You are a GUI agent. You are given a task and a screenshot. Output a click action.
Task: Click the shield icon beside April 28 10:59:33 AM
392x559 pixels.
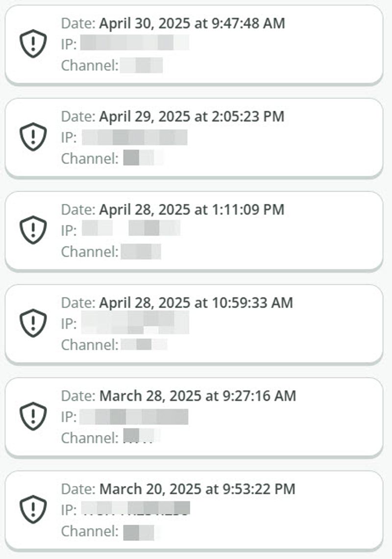[x=33, y=323]
